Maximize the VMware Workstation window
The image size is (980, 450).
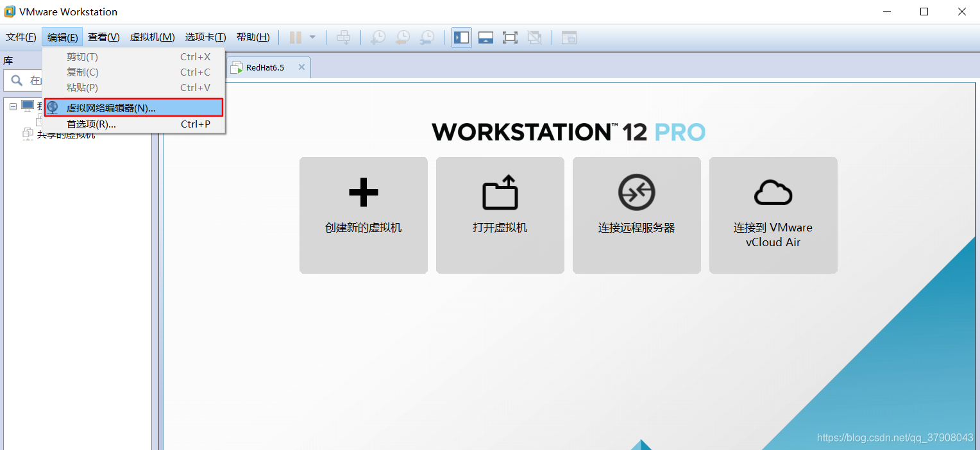[x=924, y=12]
